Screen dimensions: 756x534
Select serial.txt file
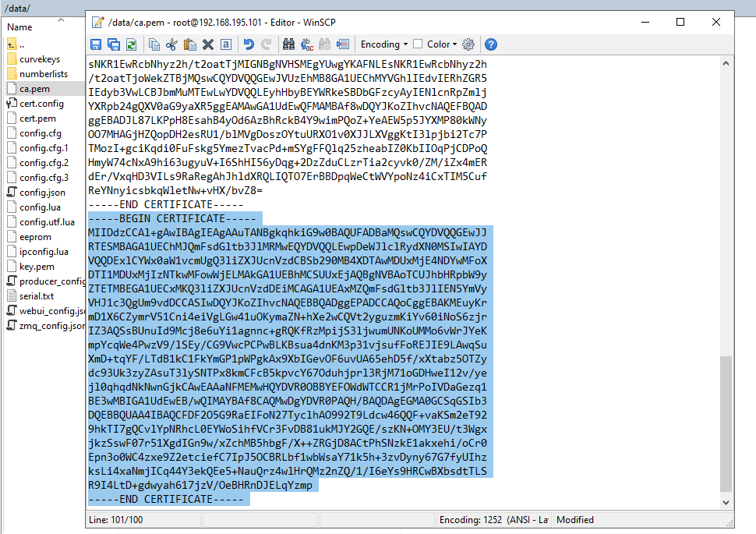coord(37,296)
